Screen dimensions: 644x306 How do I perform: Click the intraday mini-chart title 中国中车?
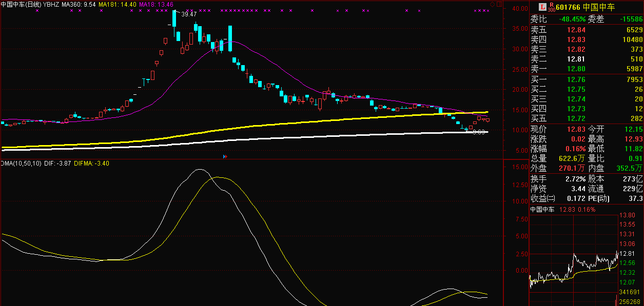(x=543, y=210)
